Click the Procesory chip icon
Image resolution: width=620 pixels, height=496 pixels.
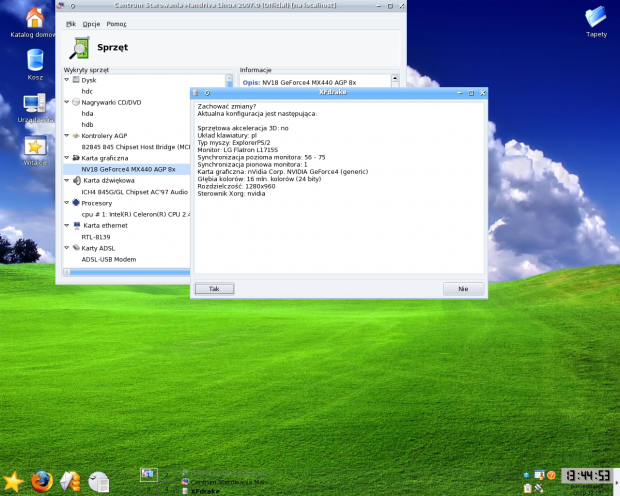tap(76, 203)
